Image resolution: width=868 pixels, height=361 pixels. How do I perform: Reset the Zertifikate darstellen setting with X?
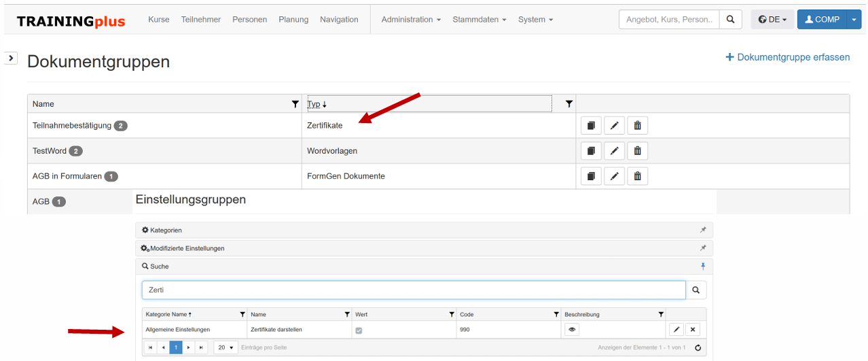[x=692, y=330]
